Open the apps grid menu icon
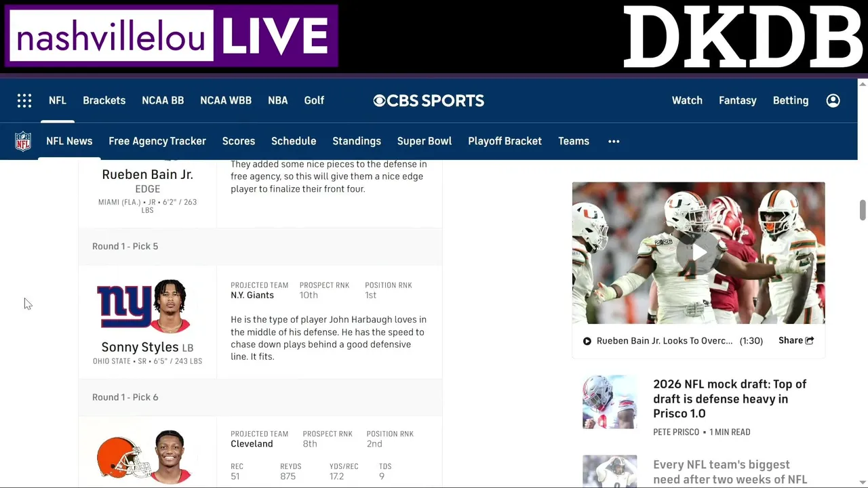Viewport: 868px width, 488px height. point(24,100)
